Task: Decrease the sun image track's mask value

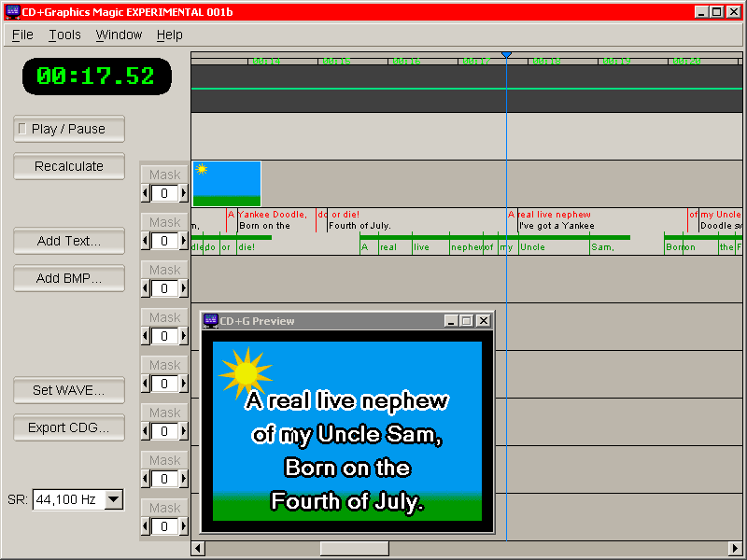Action: tap(146, 193)
